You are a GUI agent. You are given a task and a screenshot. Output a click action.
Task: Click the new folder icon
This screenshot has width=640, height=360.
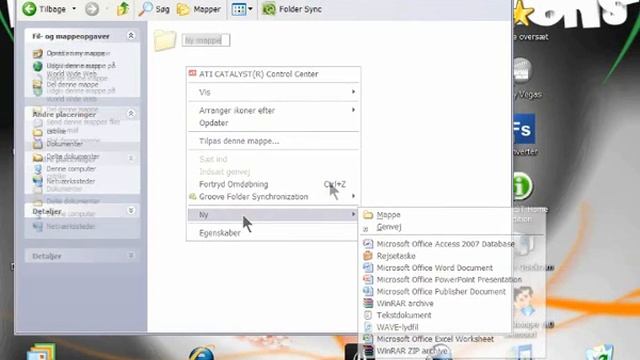click(165, 40)
